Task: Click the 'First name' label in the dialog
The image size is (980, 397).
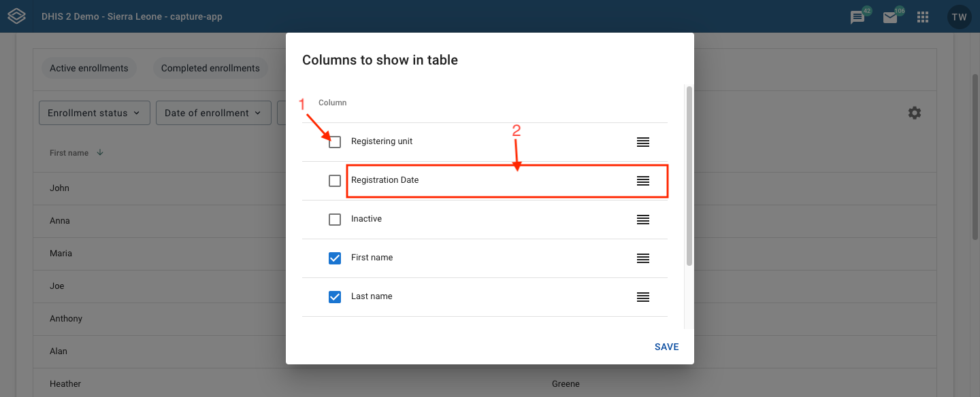Action: coord(372,258)
